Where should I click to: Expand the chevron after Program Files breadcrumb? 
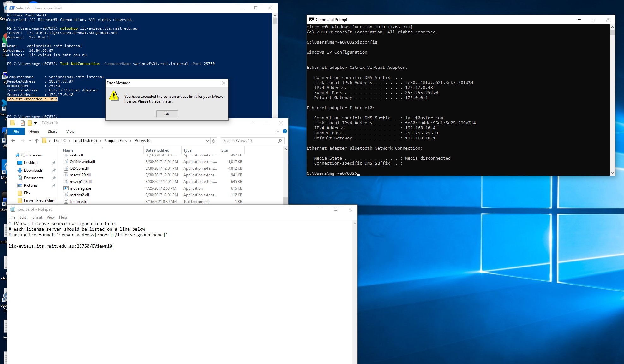tap(130, 141)
